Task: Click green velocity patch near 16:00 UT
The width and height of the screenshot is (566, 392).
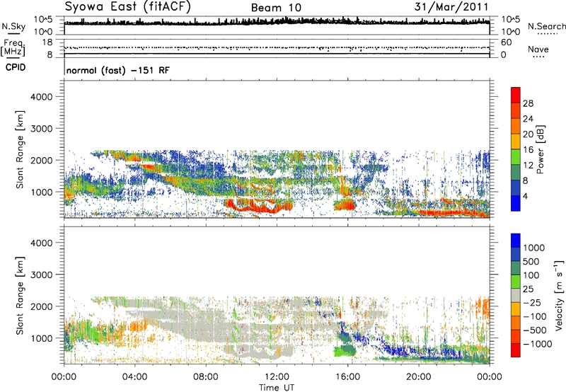Action: 344,351
